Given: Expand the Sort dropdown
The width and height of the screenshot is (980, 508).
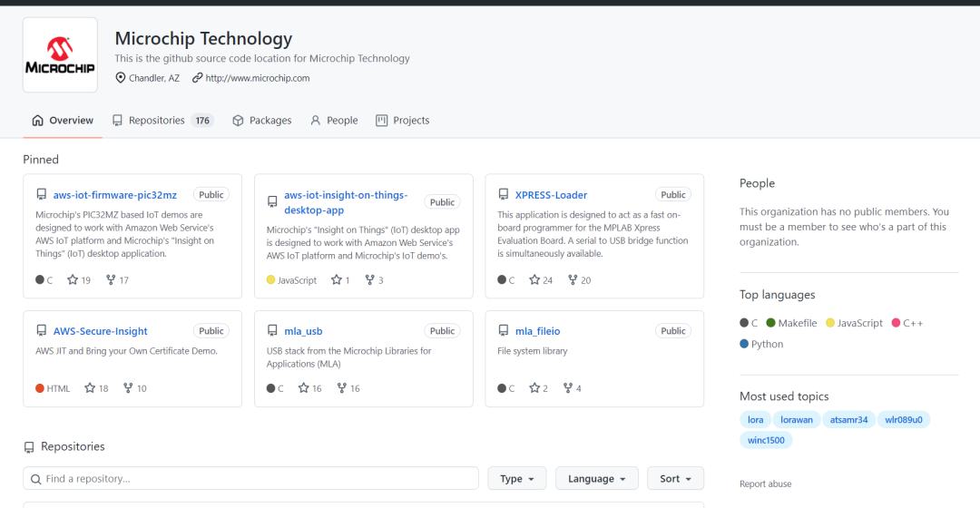Looking at the screenshot, I should click(675, 479).
